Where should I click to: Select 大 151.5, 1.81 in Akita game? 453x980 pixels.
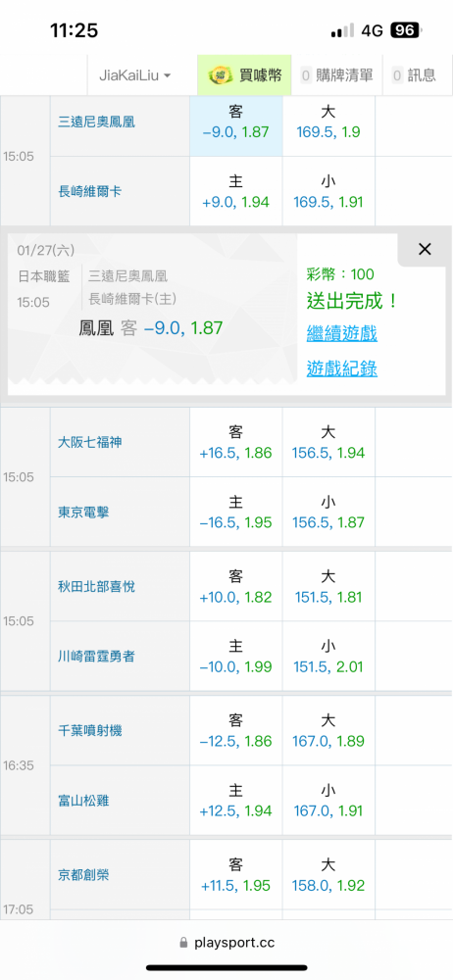328,586
